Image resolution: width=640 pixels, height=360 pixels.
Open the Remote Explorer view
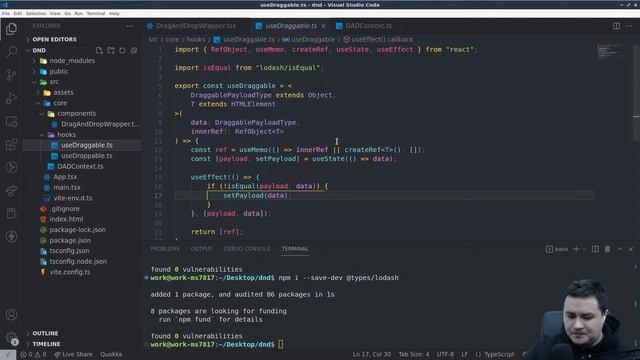(x=11, y=121)
